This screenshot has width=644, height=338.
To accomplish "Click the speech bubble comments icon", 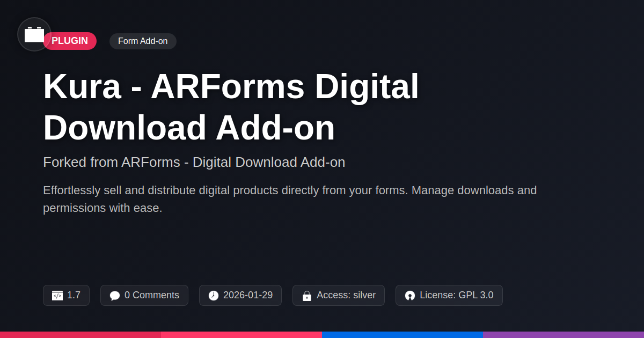I will click(115, 296).
